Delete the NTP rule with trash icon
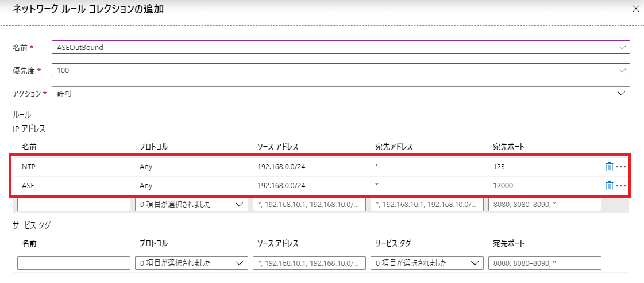Viewport: 644px width, 283px height. 609,167
